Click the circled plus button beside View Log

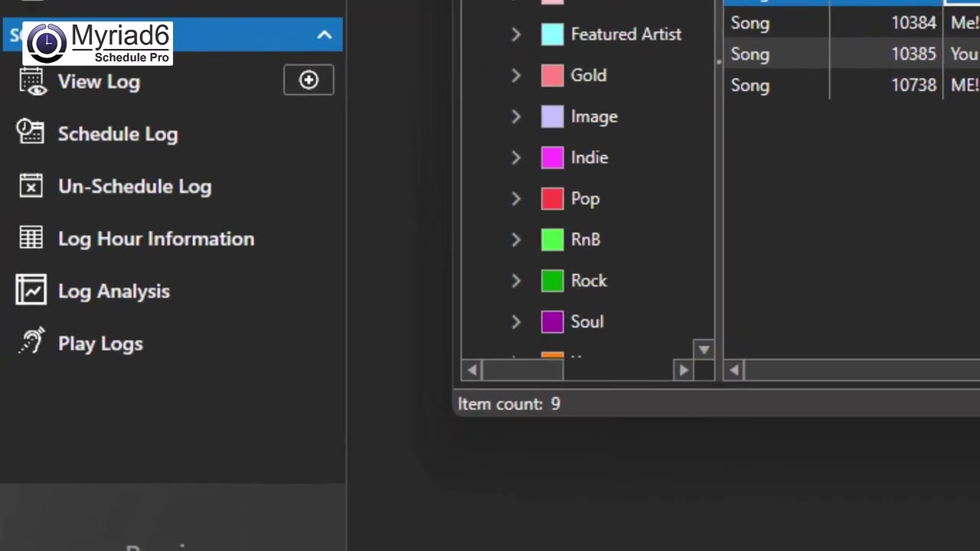pyautogui.click(x=309, y=80)
